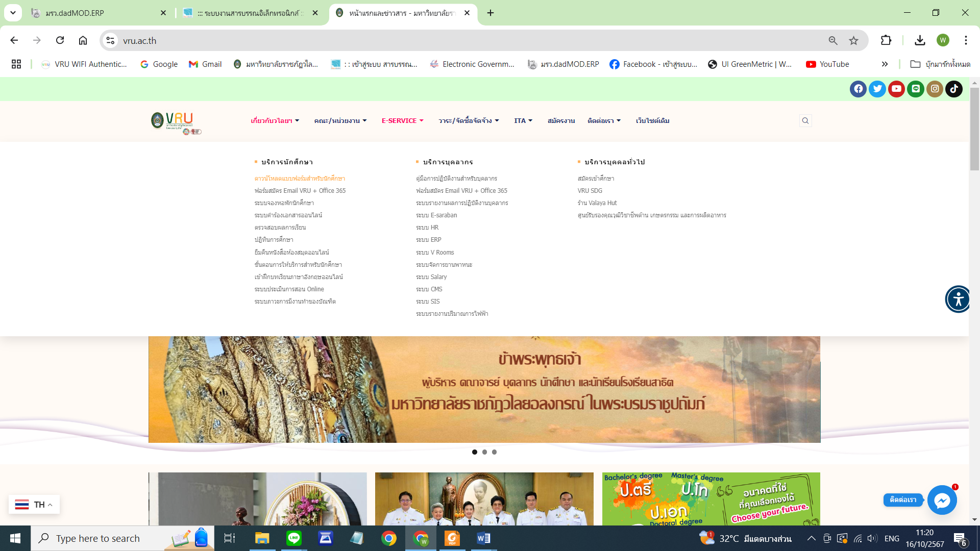Select the first carousel slide dot
The height and width of the screenshot is (551, 980).
click(475, 452)
